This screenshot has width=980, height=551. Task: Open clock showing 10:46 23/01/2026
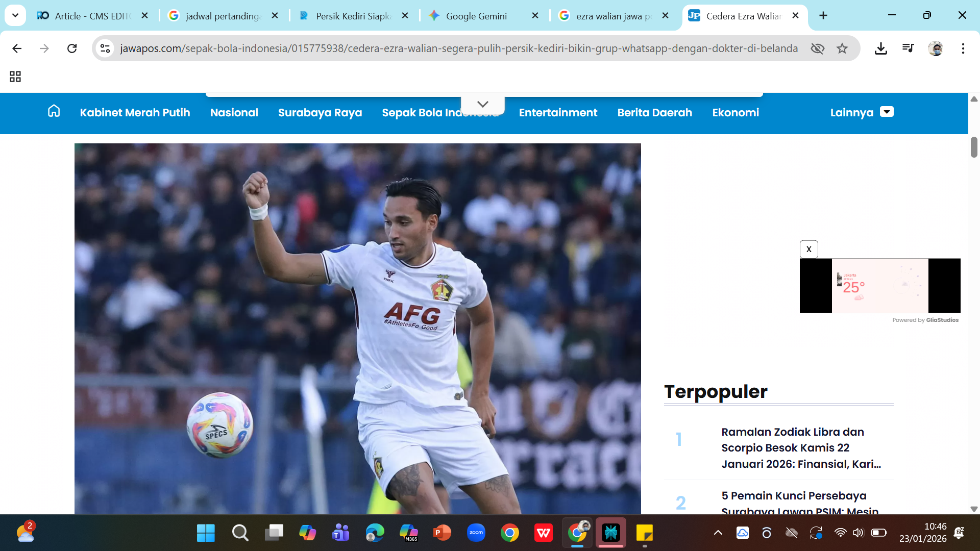point(923,533)
